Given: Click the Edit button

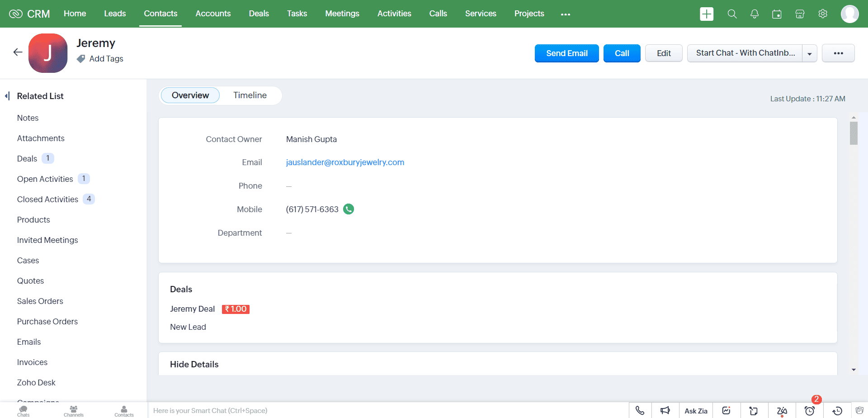Looking at the screenshot, I should coord(664,53).
